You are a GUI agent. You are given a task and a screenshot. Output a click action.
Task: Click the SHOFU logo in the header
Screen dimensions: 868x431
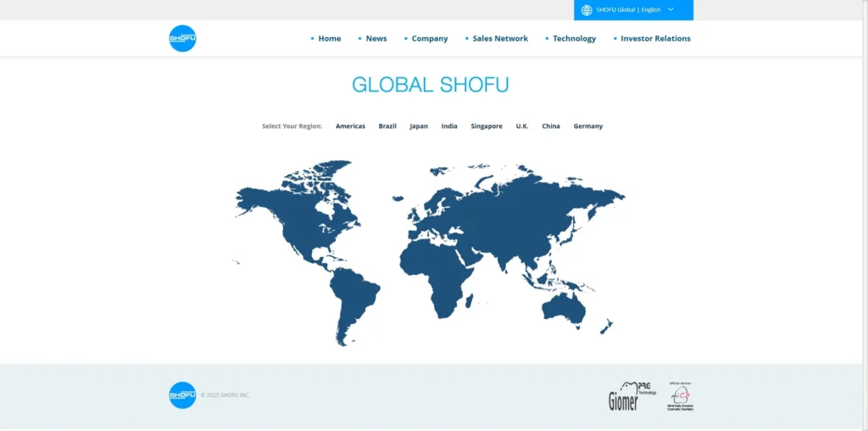tap(182, 38)
